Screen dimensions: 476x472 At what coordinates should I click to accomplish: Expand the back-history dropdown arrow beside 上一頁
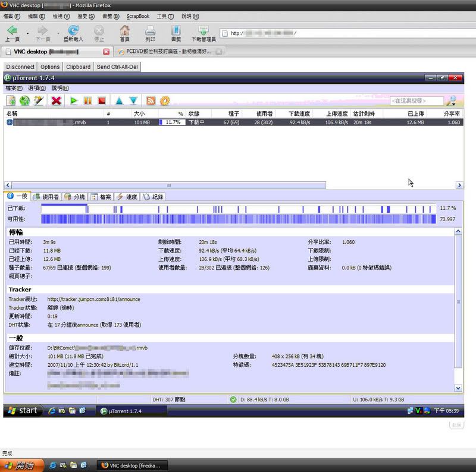pos(27,33)
